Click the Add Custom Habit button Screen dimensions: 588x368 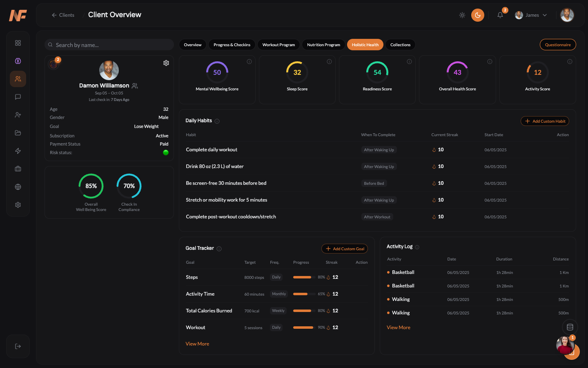[545, 121]
